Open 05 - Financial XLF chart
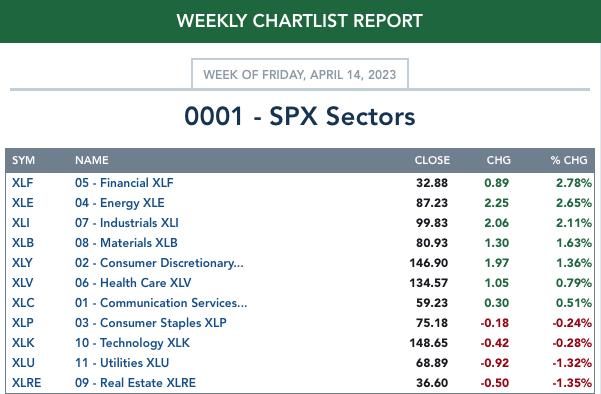The width and height of the screenshot is (601, 394). 124,183
